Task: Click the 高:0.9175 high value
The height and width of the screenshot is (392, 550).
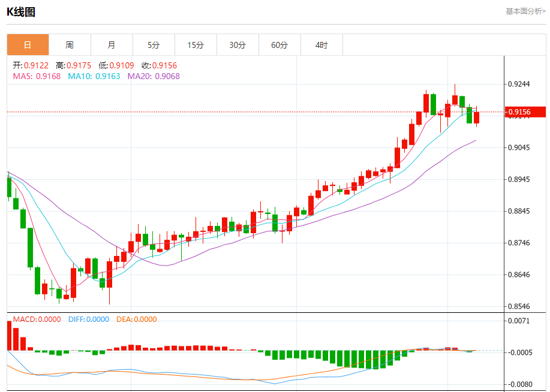Action: point(74,65)
